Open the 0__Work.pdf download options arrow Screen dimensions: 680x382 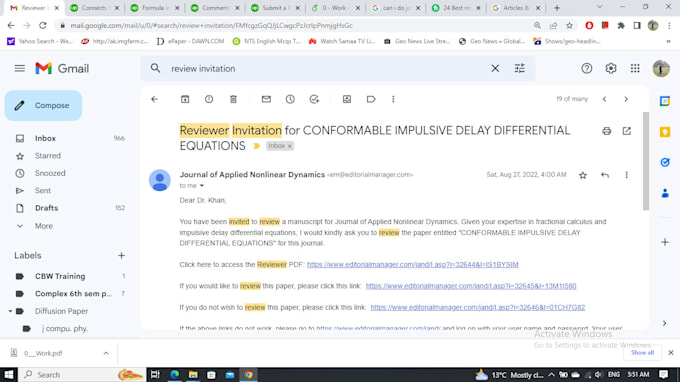[x=106, y=353]
